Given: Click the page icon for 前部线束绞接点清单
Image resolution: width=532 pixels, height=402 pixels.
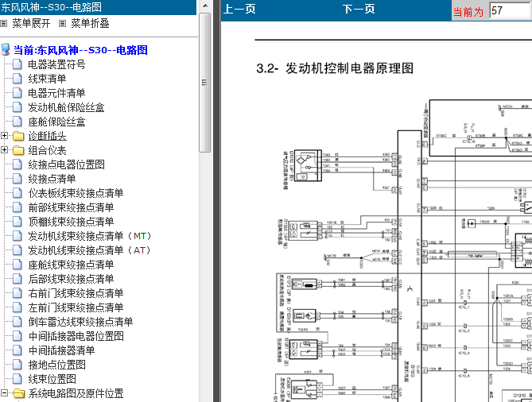Looking at the screenshot, I should [x=17, y=207].
